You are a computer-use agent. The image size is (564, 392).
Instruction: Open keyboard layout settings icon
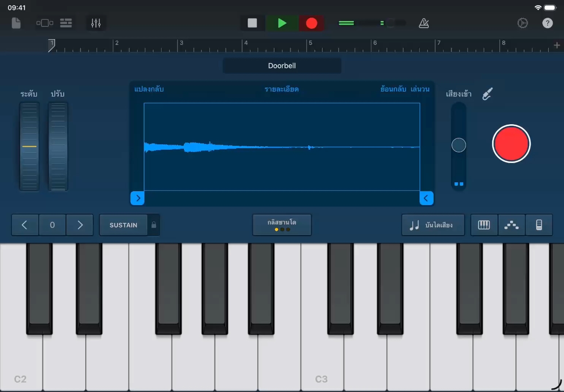[539, 225]
